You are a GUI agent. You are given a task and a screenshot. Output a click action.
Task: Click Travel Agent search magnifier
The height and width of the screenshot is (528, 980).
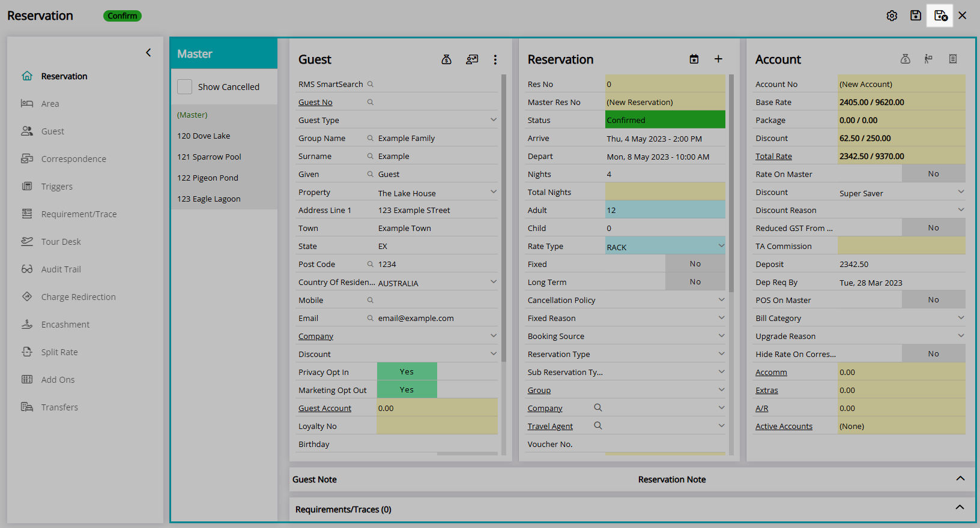pyautogui.click(x=598, y=425)
